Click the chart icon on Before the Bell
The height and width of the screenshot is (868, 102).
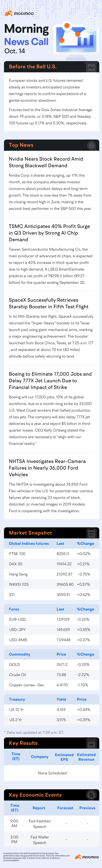click(91, 67)
